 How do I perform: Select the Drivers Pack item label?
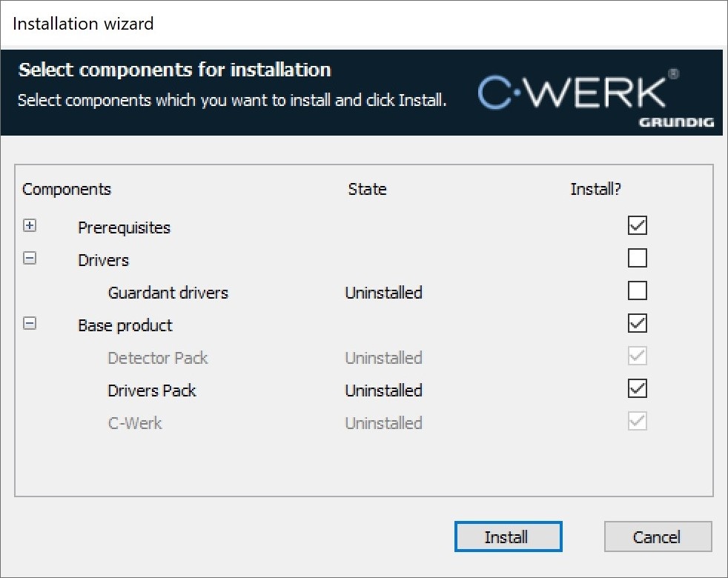pos(151,391)
